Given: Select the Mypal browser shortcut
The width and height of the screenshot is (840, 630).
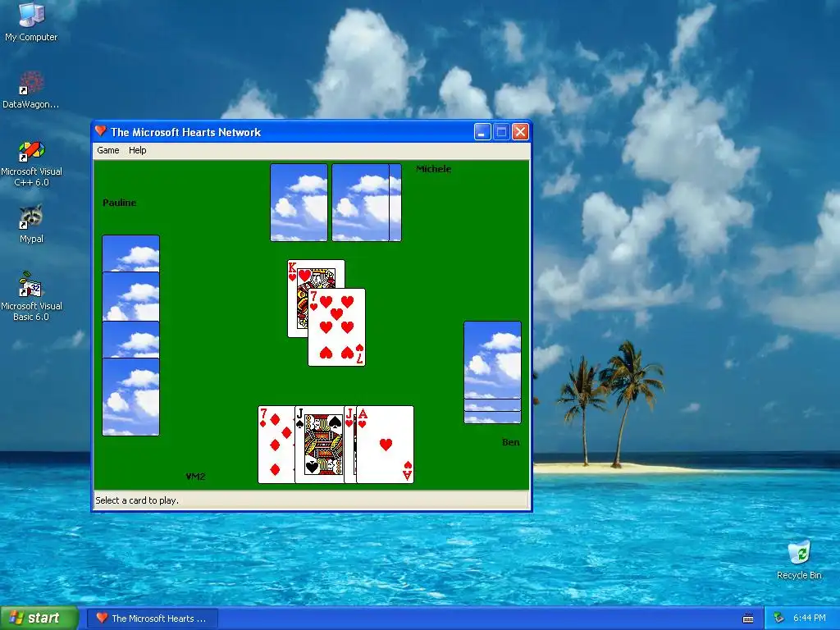Looking at the screenshot, I should (31, 225).
